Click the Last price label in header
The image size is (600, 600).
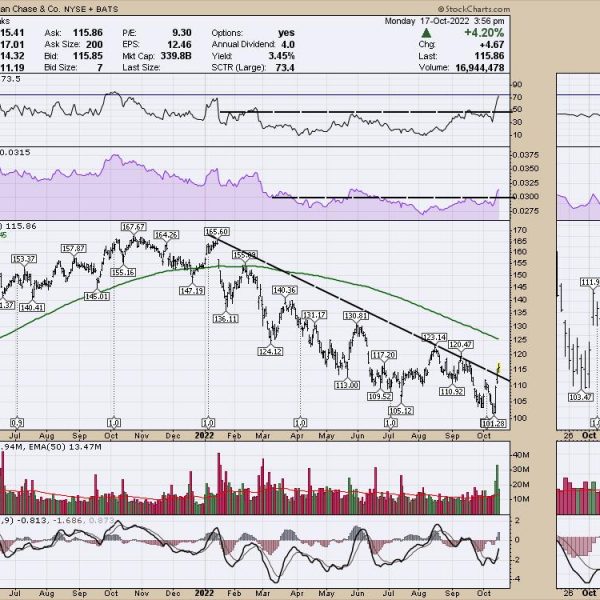click(426, 56)
